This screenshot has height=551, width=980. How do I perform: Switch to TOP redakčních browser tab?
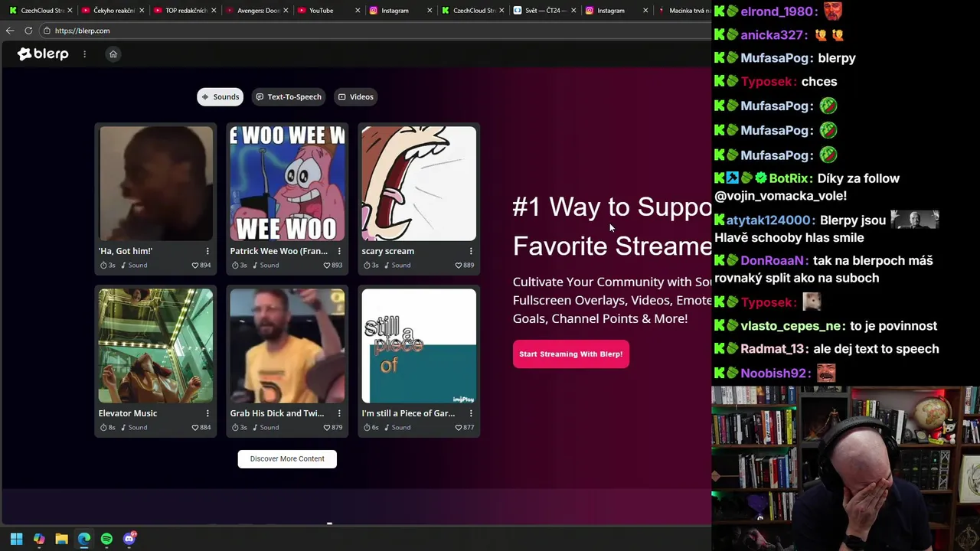[181, 11]
